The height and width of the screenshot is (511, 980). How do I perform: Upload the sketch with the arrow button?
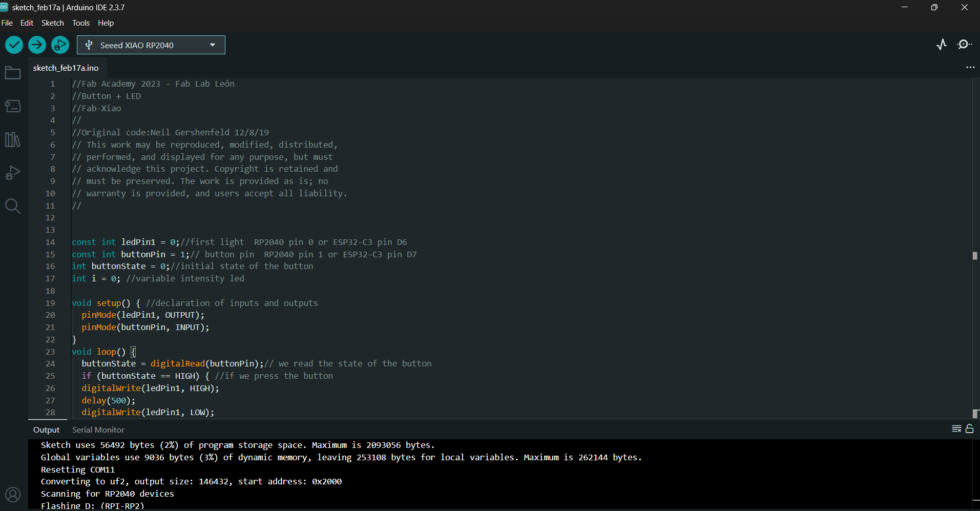click(x=37, y=45)
